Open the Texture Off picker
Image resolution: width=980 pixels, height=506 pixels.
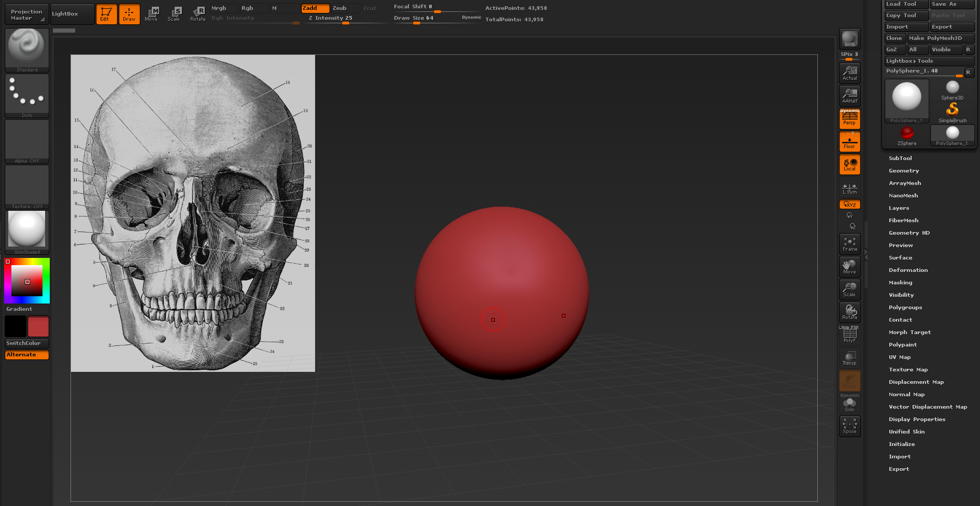(27, 187)
